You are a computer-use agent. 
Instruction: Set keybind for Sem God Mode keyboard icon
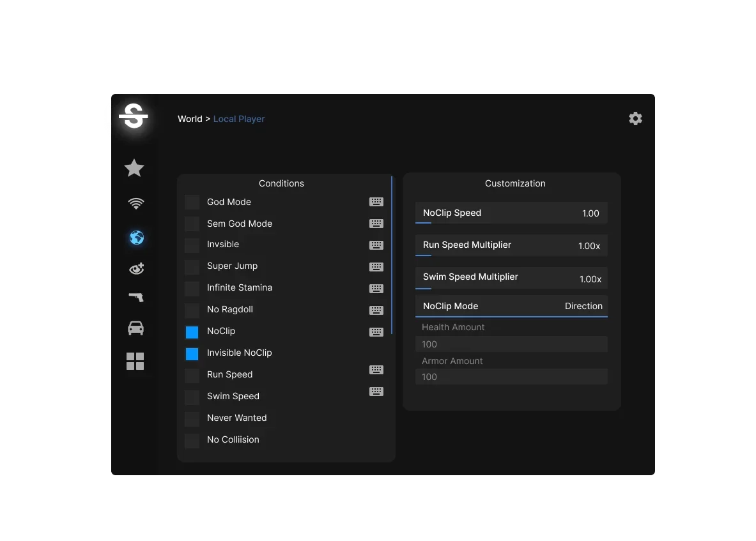(x=376, y=224)
